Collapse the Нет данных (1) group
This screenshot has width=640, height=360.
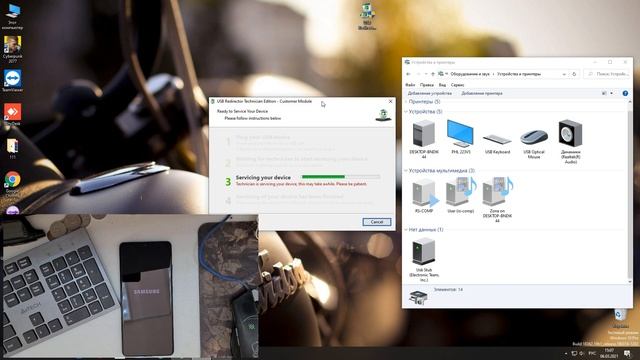[406, 230]
